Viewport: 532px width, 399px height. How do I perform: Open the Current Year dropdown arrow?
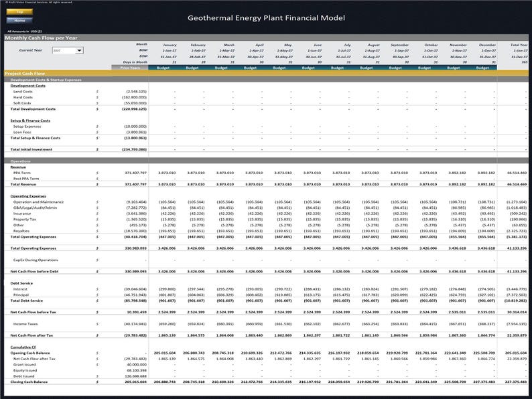click(79, 50)
